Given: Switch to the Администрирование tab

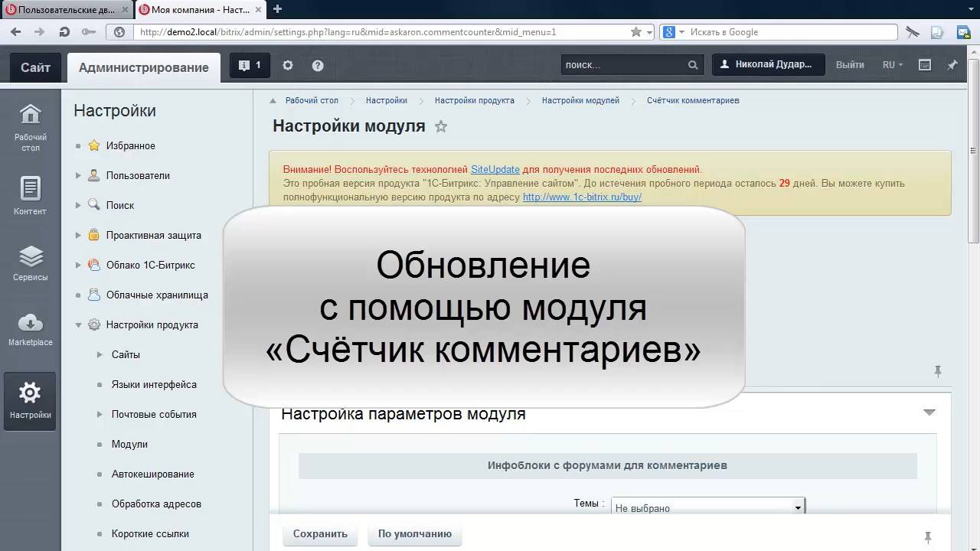Looking at the screenshot, I should 144,67.
